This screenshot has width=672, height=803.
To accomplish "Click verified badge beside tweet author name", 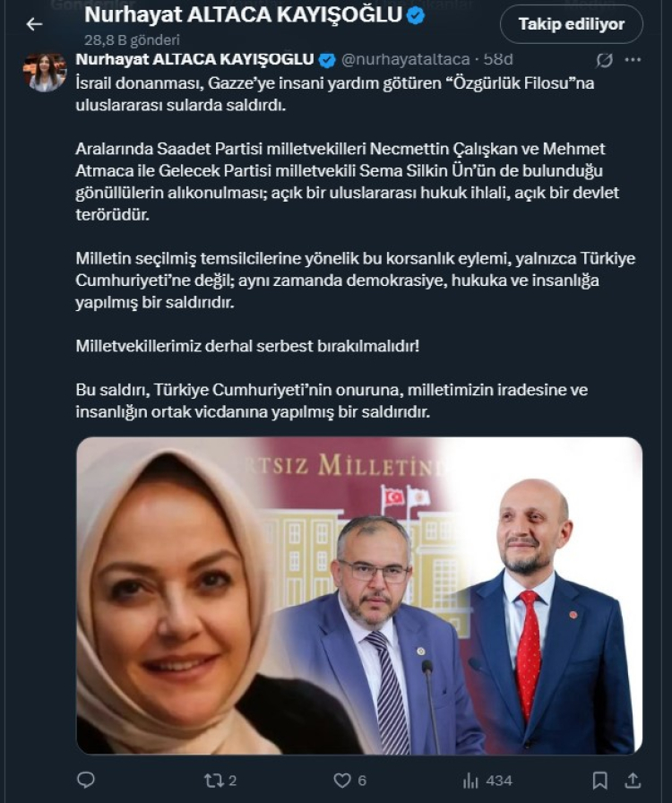I will (327, 60).
